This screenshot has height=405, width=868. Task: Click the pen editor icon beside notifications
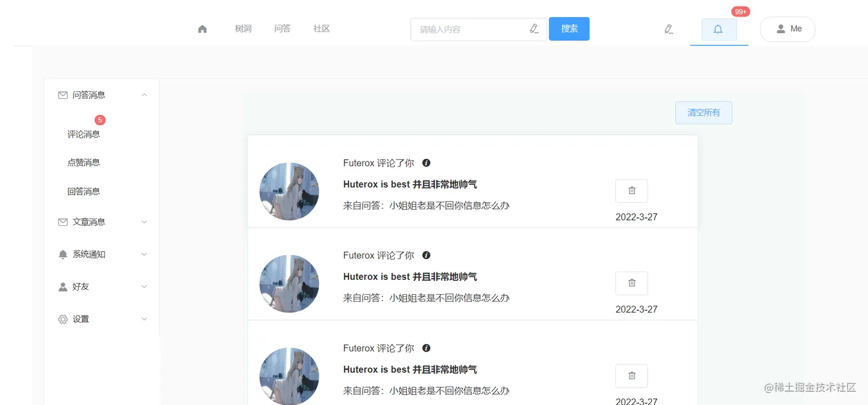pyautogui.click(x=668, y=28)
